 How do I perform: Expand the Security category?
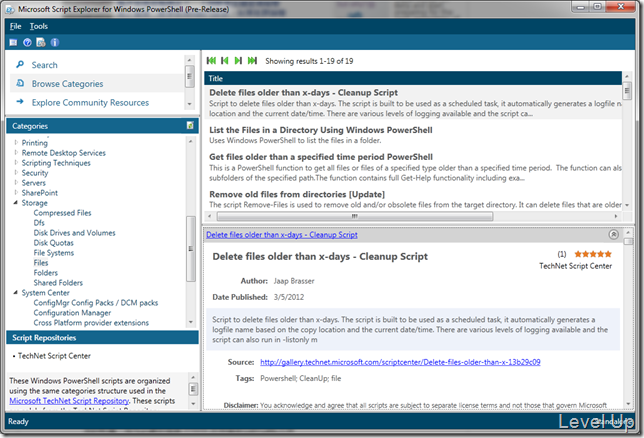pos(16,172)
